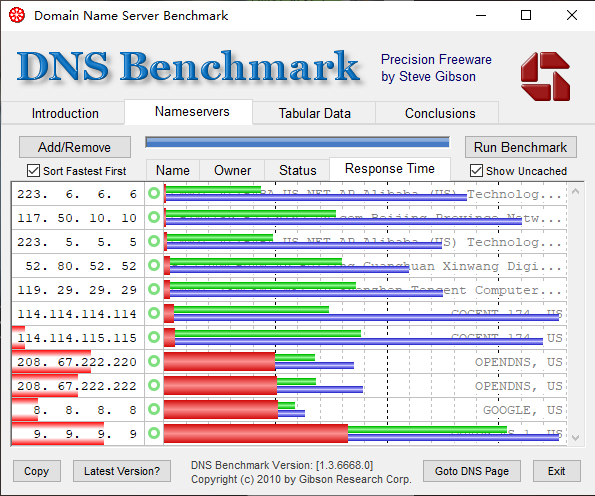Close the Domain Name Server Benchmark window
Screen dimensions: 595x496
(x=572, y=16)
